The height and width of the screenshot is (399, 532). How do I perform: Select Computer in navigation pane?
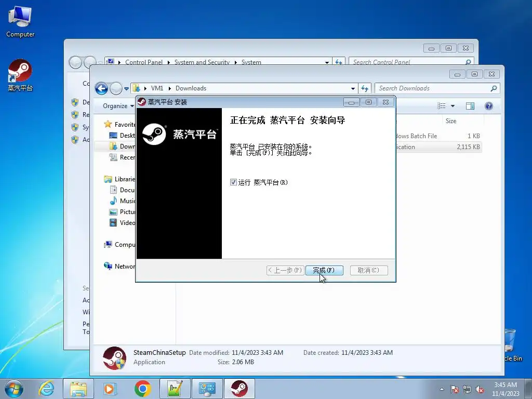click(x=120, y=244)
